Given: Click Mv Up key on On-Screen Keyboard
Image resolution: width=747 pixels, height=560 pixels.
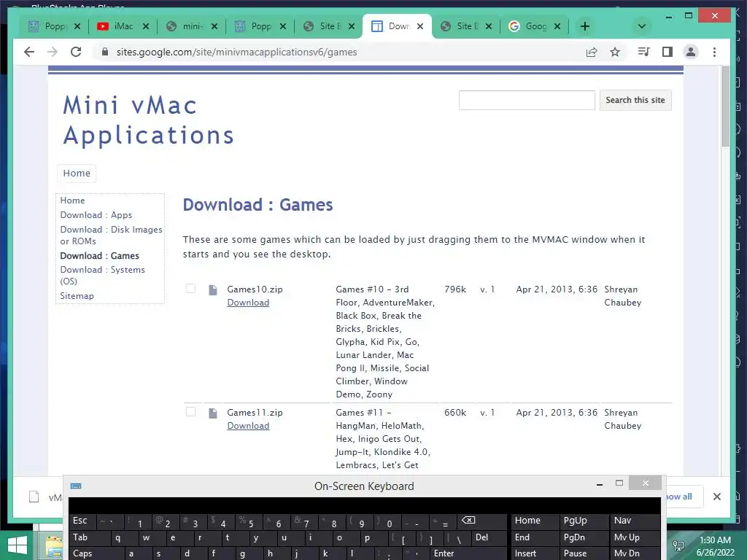Looking at the screenshot, I should click(635, 537).
